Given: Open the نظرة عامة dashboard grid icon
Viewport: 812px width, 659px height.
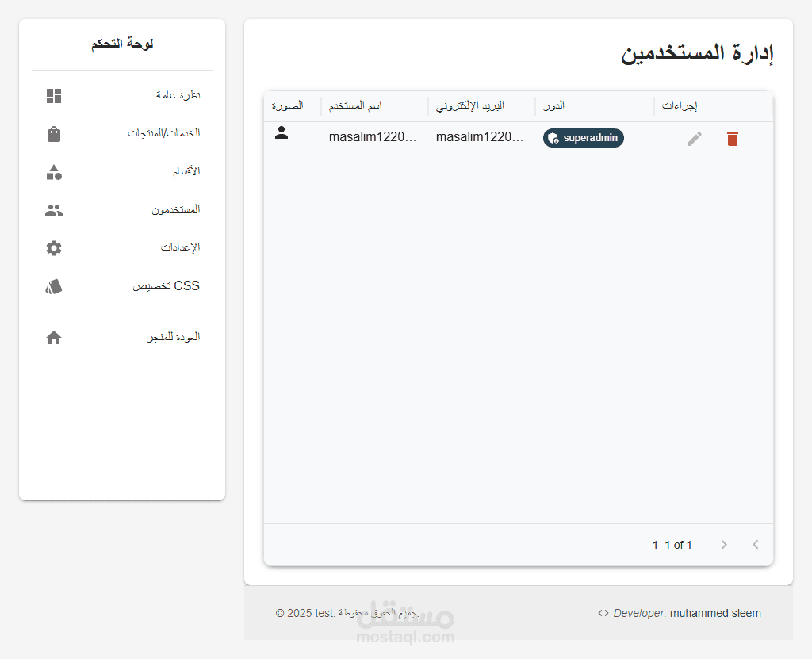Looking at the screenshot, I should (x=53, y=95).
